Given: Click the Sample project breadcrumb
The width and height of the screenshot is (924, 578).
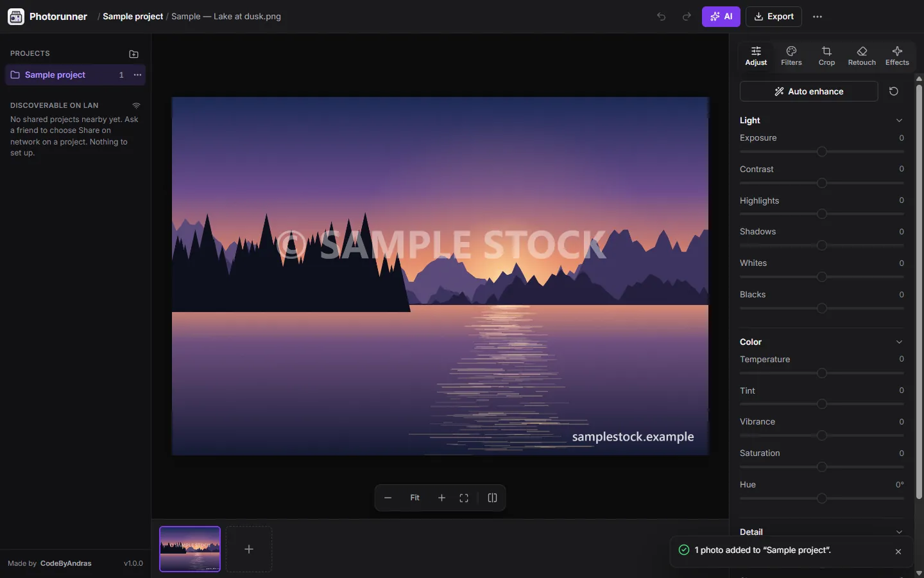Looking at the screenshot, I should click(133, 17).
